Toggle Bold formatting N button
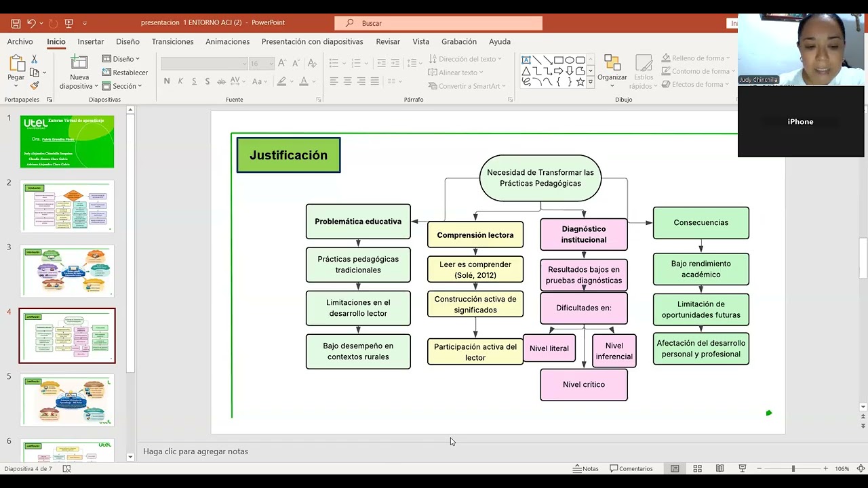 167,81
